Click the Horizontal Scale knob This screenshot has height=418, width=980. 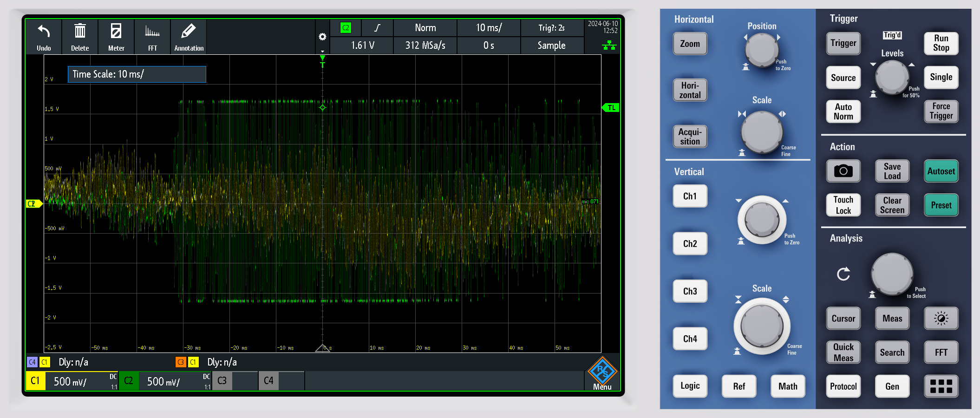(762, 132)
